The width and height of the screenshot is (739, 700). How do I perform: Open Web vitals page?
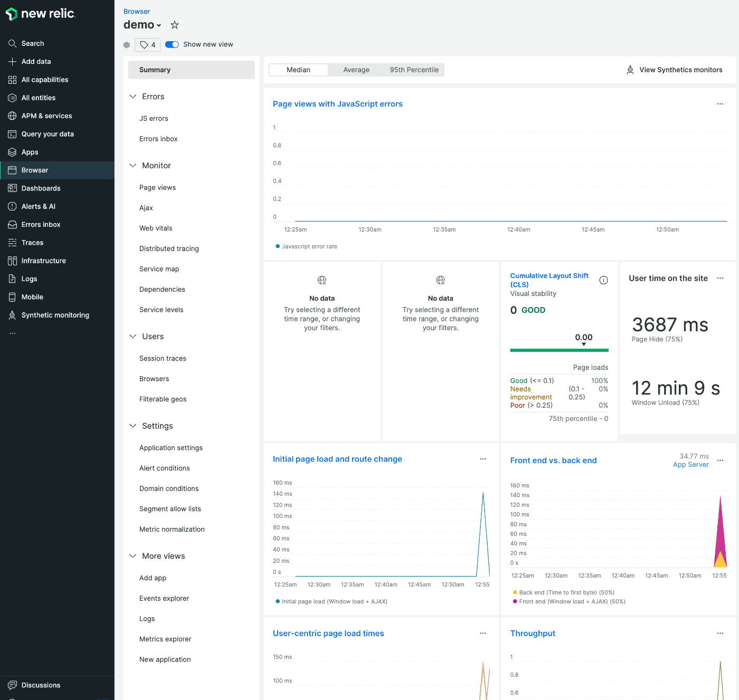[x=156, y=228]
